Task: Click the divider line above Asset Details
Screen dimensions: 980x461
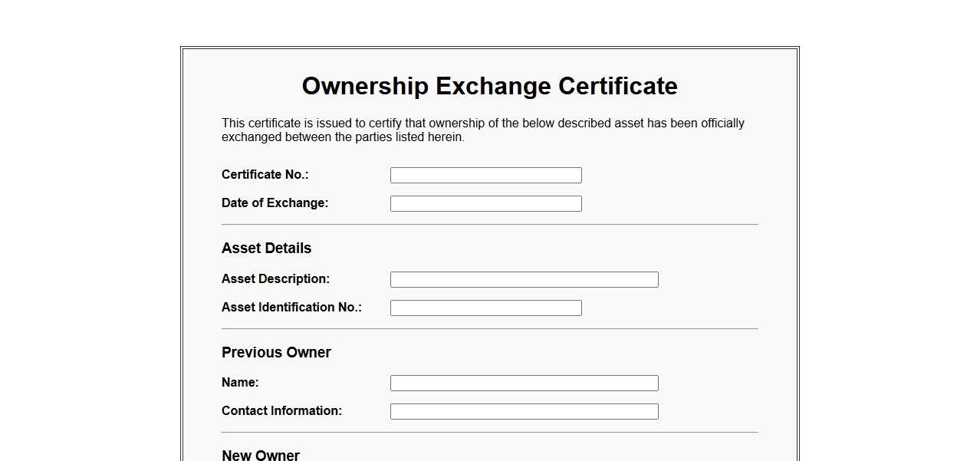Action: (x=489, y=225)
